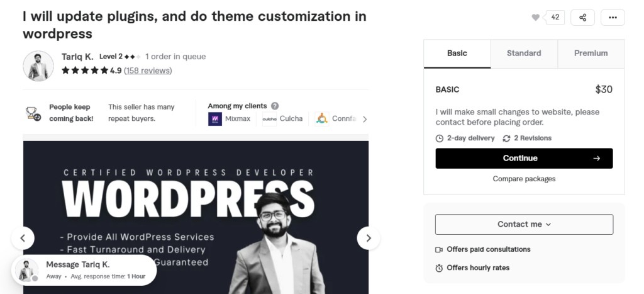Click the five-star rating icons
644x294 pixels.
85,71
